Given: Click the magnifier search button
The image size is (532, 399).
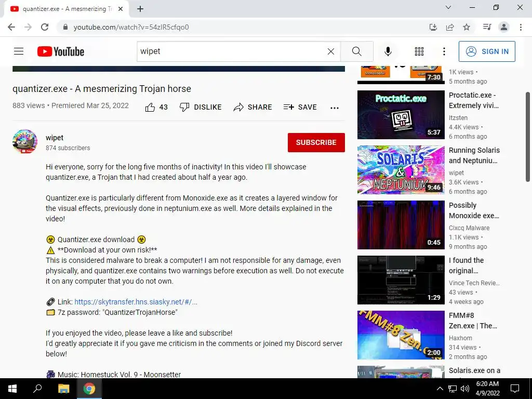Looking at the screenshot, I should pyautogui.click(x=356, y=51).
